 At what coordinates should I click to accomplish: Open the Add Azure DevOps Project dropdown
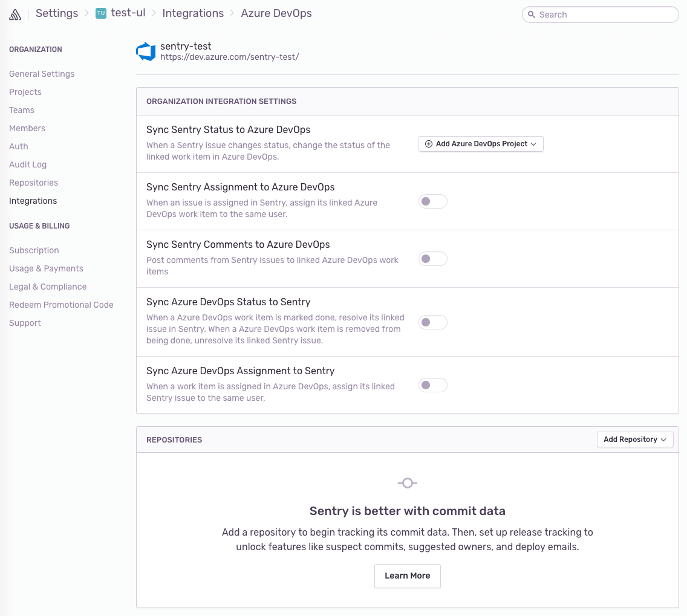481,143
